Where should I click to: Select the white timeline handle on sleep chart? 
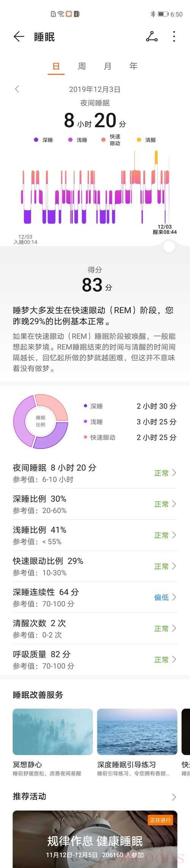click(169, 246)
